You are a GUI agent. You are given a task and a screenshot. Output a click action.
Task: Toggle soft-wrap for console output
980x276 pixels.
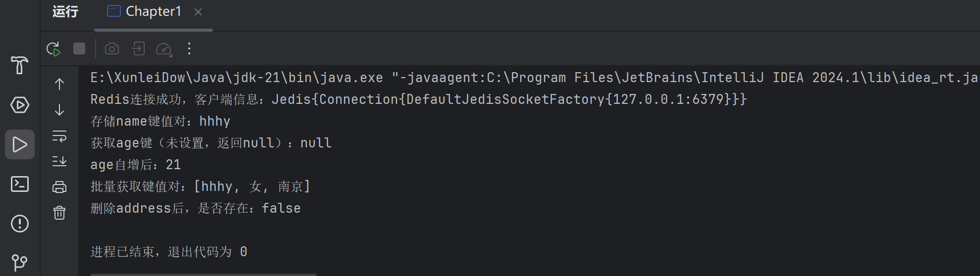59,136
